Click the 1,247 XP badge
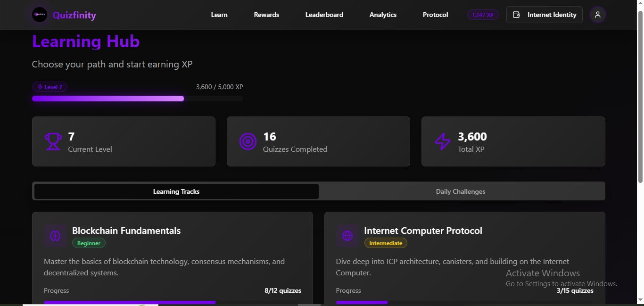 pyautogui.click(x=483, y=15)
